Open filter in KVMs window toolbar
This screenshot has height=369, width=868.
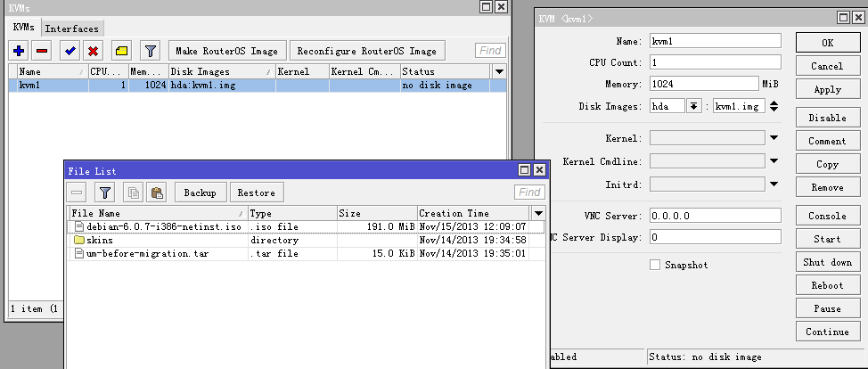pyautogui.click(x=150, y=51)
